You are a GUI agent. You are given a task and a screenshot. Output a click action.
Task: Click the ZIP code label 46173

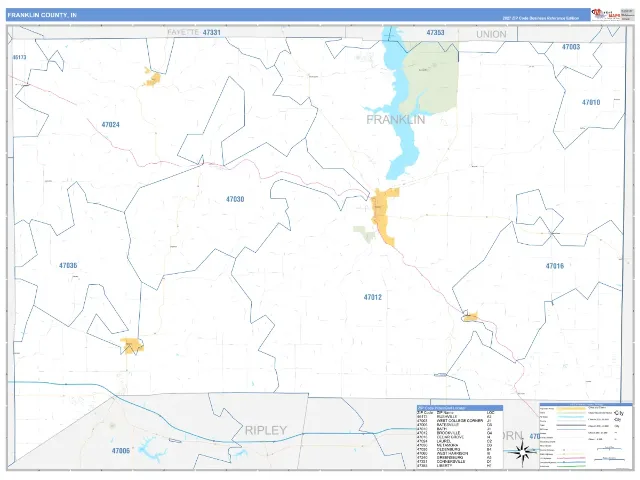pos(19,57)
